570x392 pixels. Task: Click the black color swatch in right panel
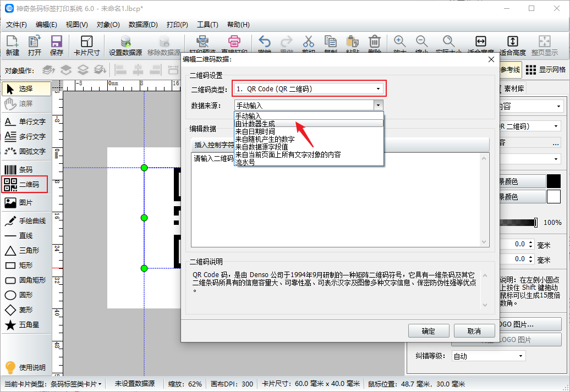point(553,181)
